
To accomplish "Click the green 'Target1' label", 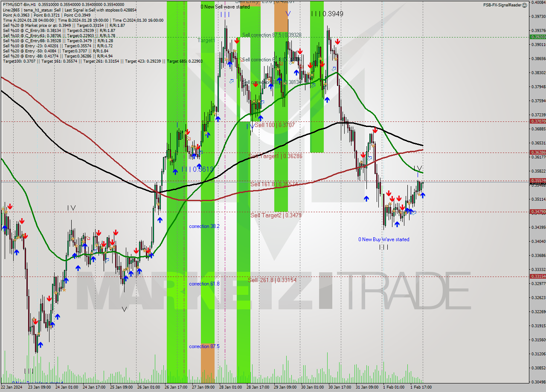I will [x=206, y=40].
